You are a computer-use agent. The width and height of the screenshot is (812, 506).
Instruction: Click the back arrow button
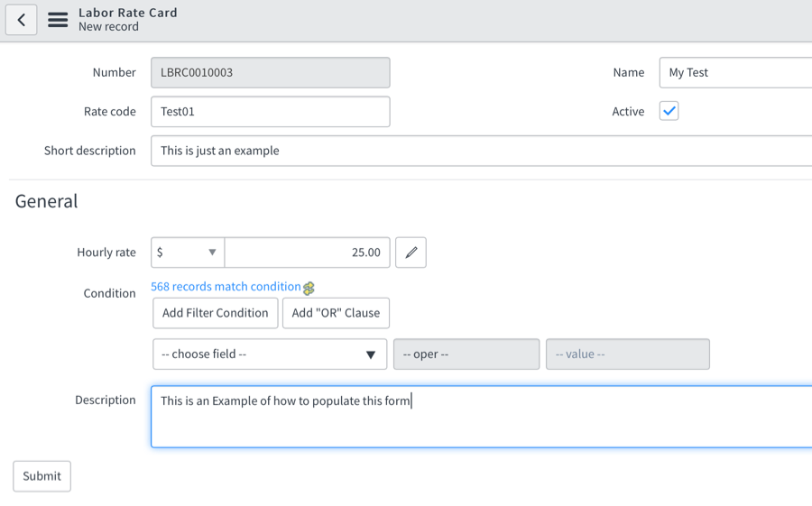pyautogui.click(x=22, y=20)
